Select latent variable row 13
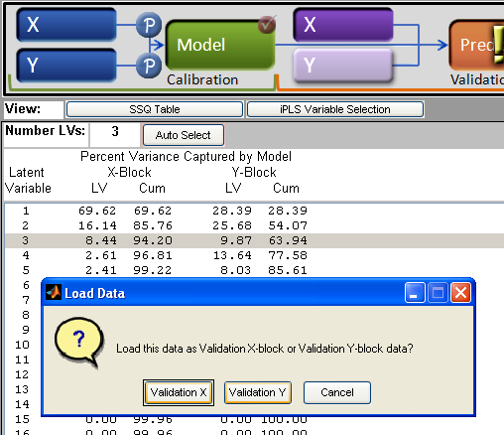The width and height of the screenshot is (504, 435). (22, 389)
